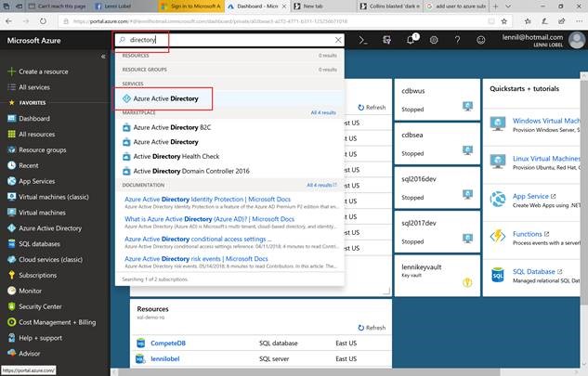Select Azure Active Directory marketplace result
Screen dimensions: 588x376
[x=161, y=142]
